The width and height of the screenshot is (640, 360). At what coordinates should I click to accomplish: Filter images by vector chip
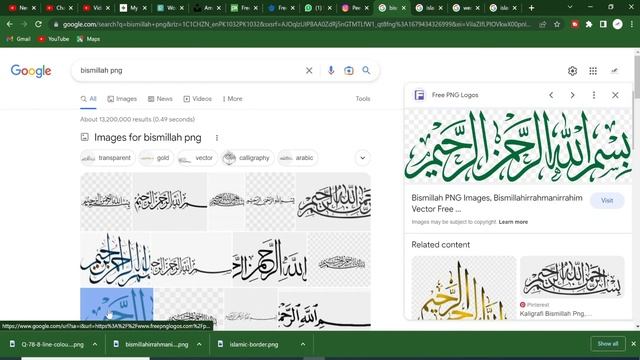pos(197,158)
